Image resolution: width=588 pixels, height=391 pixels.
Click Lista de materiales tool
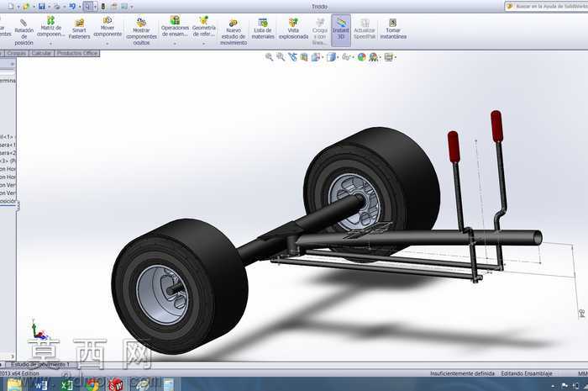pos(263,29)
